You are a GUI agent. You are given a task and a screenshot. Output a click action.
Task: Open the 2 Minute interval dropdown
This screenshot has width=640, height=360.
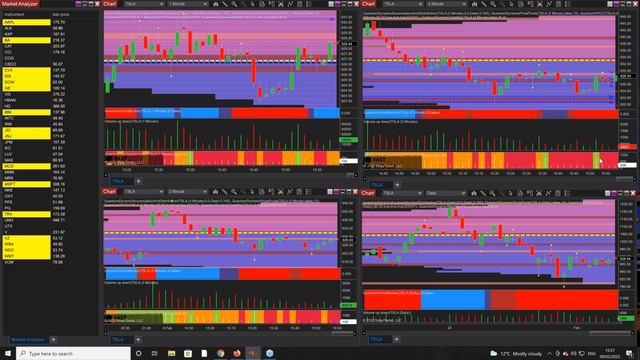click(446, 4)
